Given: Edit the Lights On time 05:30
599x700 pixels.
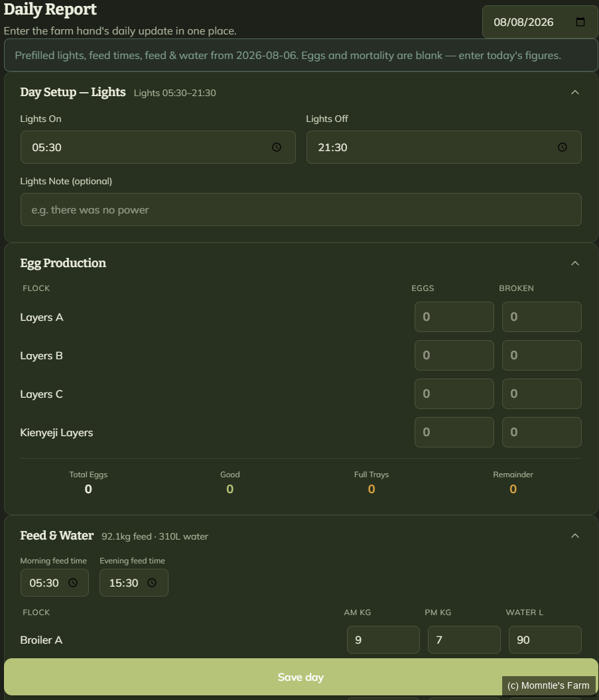Looking at the screenshot, I should click(158, 147).
